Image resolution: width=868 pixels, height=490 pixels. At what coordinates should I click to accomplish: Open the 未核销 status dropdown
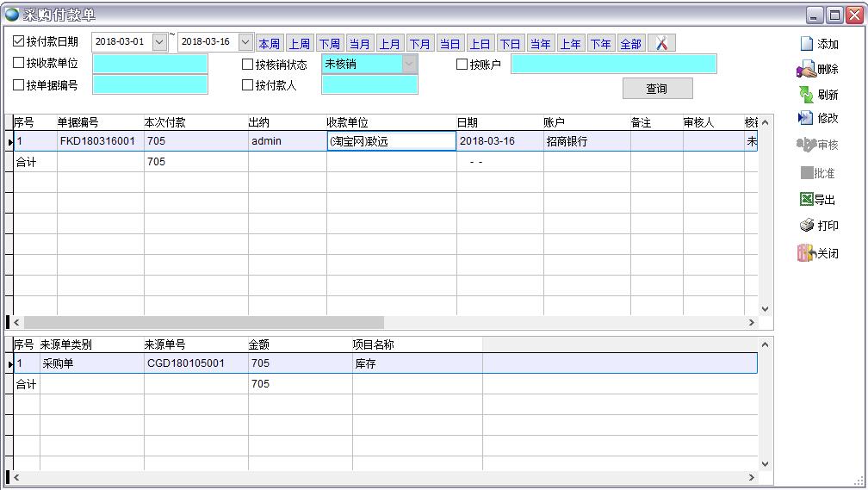pyautogui.click(x=409, y=64)
